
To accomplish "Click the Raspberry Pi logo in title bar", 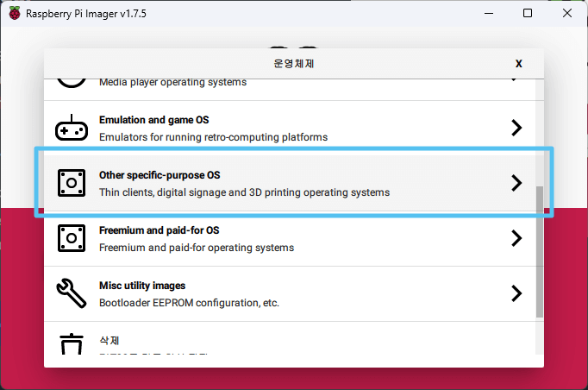I will 15,14.
